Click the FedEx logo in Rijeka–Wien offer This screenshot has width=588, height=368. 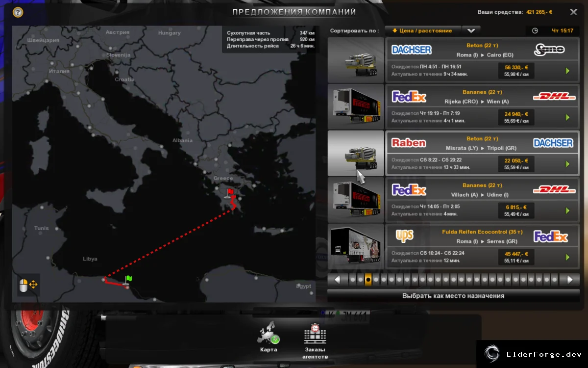click(409, 97)
